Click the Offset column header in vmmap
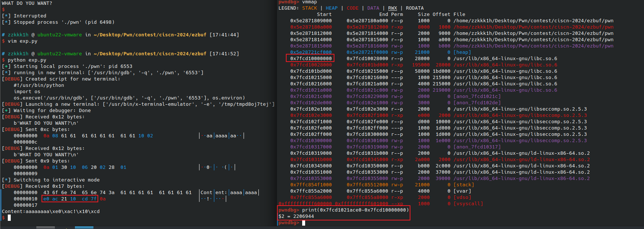This screenshot has height=229, width=644. coord(441,14)
